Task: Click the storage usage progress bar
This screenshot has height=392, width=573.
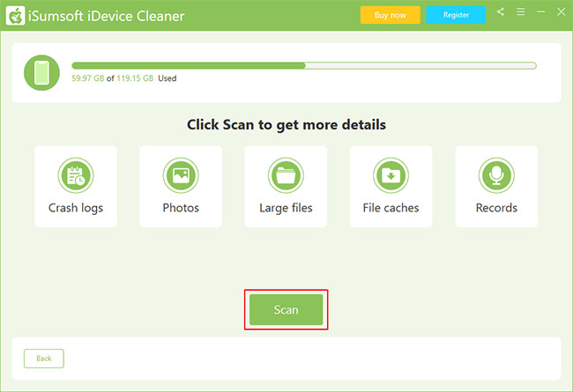Action: [x=304, y=66]
